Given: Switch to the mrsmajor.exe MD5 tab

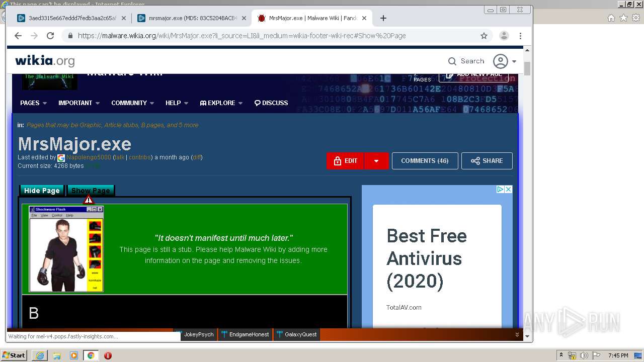Looking at the screenshot, I should (191, 18).
